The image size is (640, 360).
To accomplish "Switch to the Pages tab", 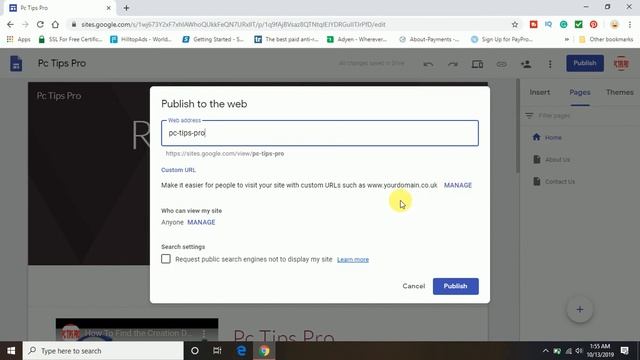I will (x=580, y=92).
